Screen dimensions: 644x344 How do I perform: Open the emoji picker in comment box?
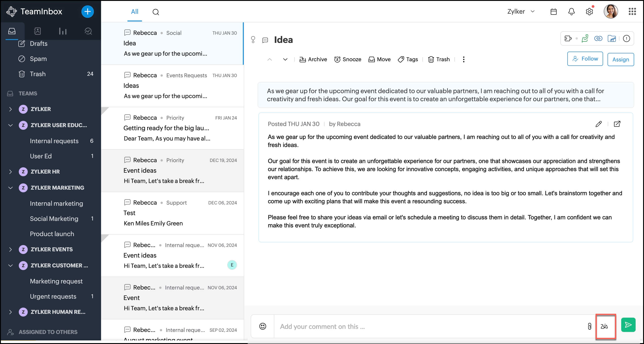263,326
